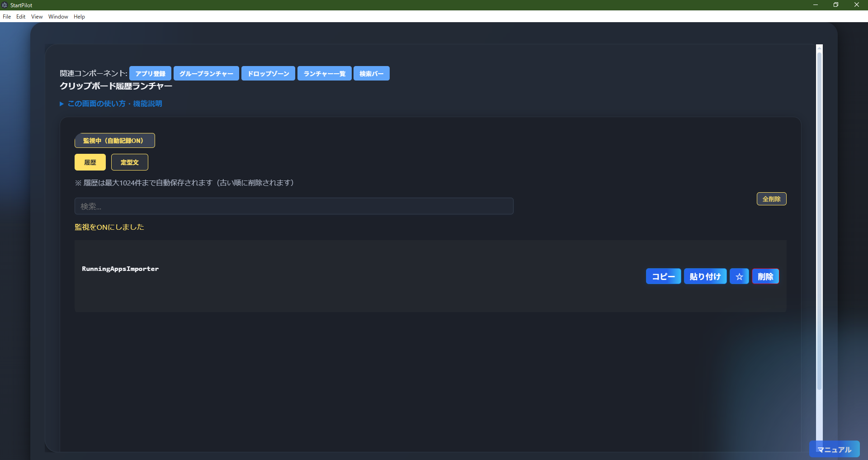Open the Edit menu
This screenshot has width=868, height=460.
tap(21, 17)
